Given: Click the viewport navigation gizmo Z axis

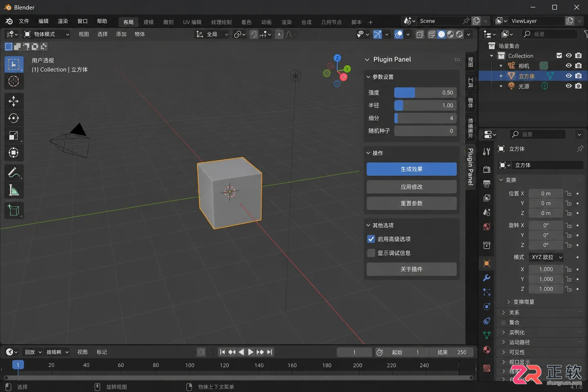Looking at the screenshot, I should click(x=337, y=58).
